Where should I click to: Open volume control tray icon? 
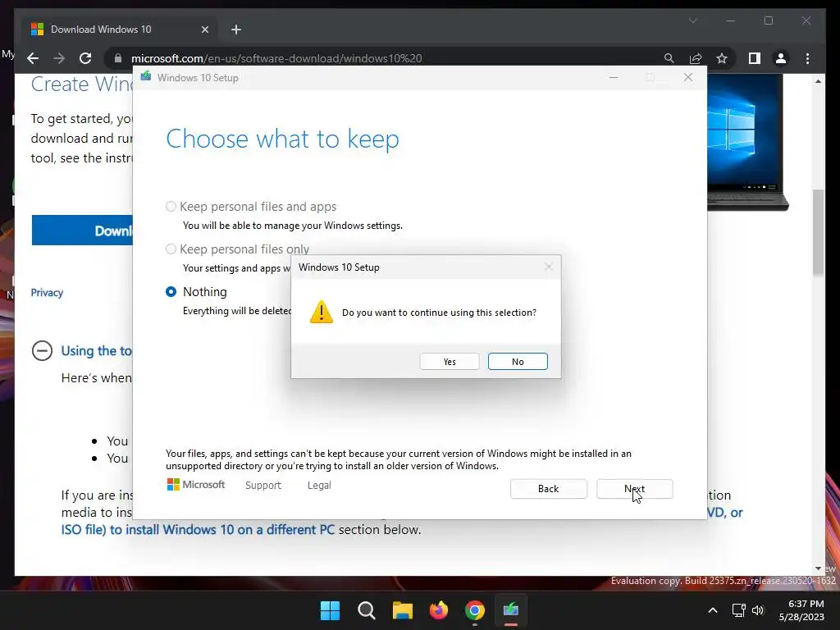click(758, 610)
